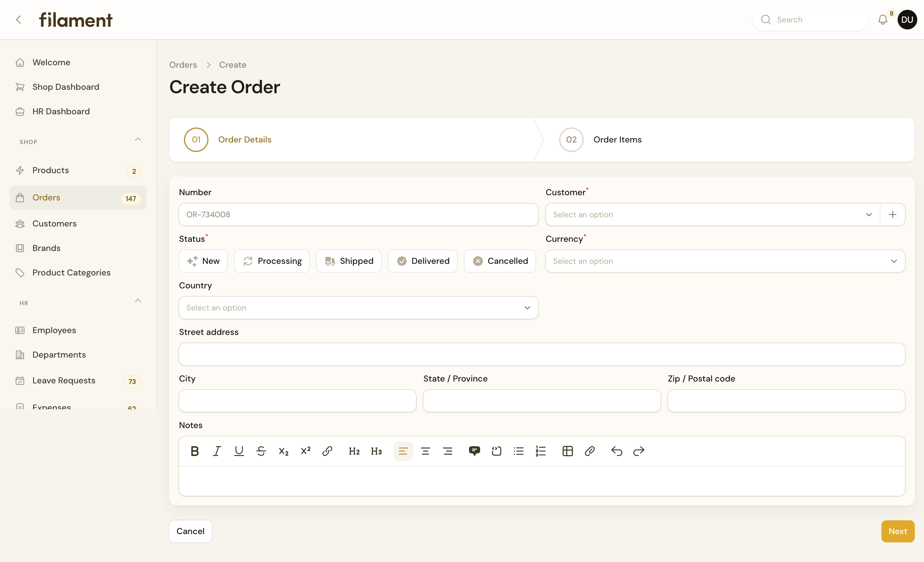Image resolution: width=924 pixels, height=562 pixels.
Task: Add a new customer with plus button
Action: tap(892, 215)
